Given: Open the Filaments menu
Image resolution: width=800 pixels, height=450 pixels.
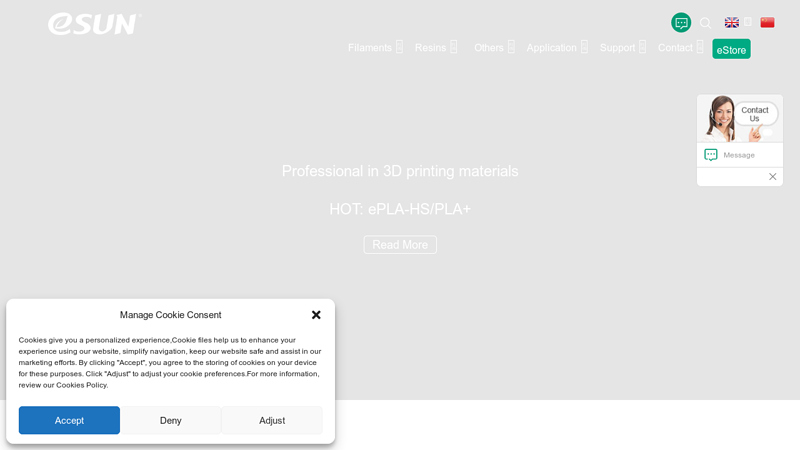Looking at the screenshot, I should 370,47.
